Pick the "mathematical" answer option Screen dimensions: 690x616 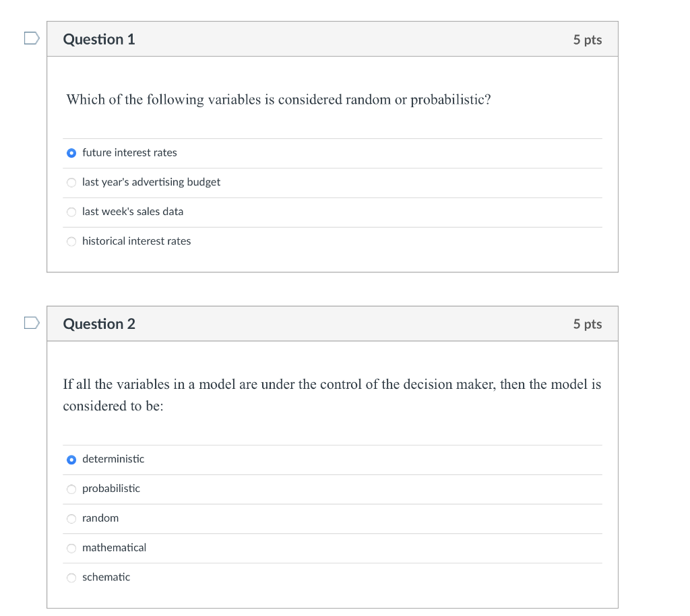(71, 549)
